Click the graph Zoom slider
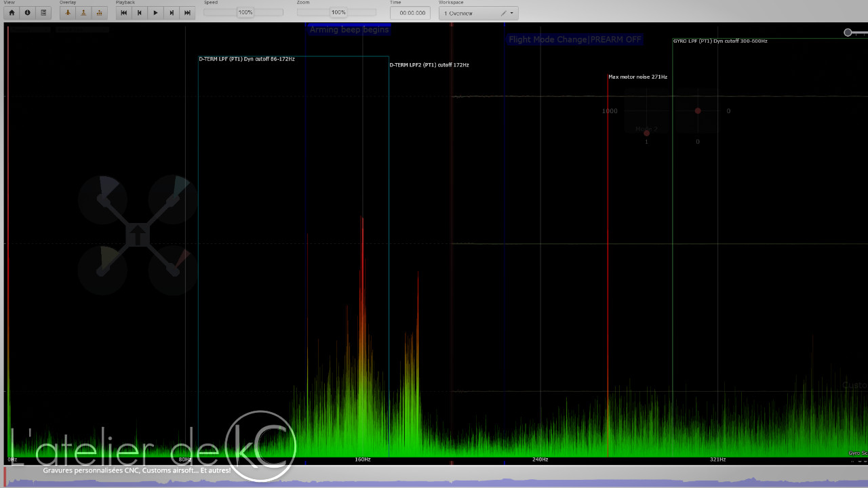The width and height of the screenshot is (868, 488). [337, 13]
